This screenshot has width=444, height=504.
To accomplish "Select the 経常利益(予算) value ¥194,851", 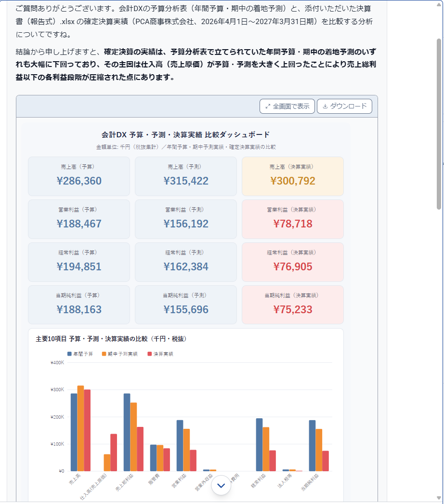I will click(79, 266).
